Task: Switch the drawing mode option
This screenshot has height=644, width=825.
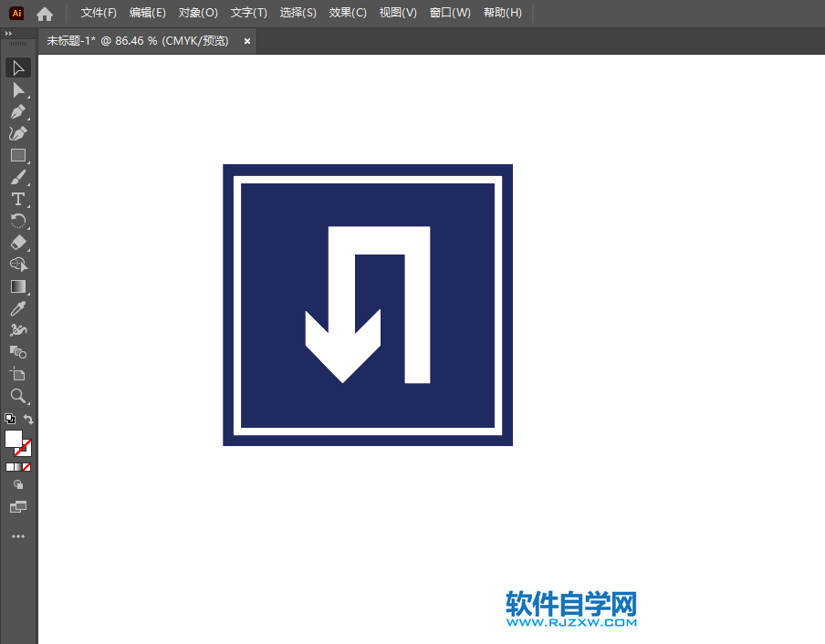Action: pos(17,486)
